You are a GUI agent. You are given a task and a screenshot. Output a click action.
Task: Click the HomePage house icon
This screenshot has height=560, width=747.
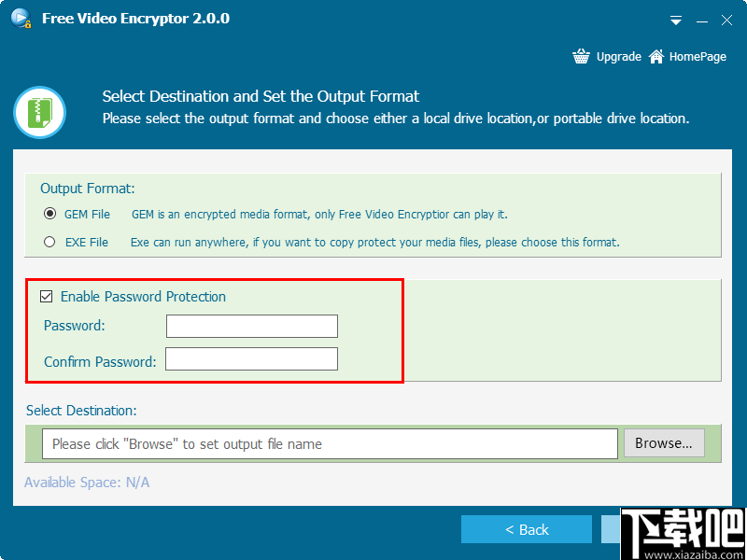[x=655, y=56]
